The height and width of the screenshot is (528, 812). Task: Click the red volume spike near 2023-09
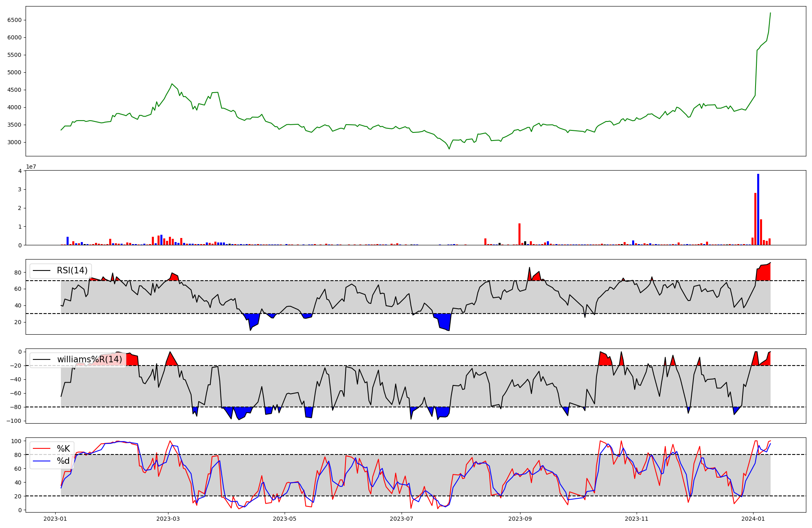coord(519,234)
